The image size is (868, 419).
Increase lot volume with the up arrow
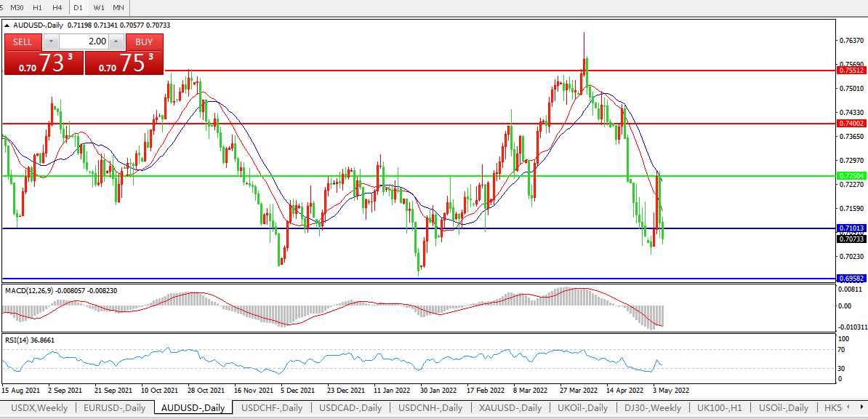click(118, 41)
